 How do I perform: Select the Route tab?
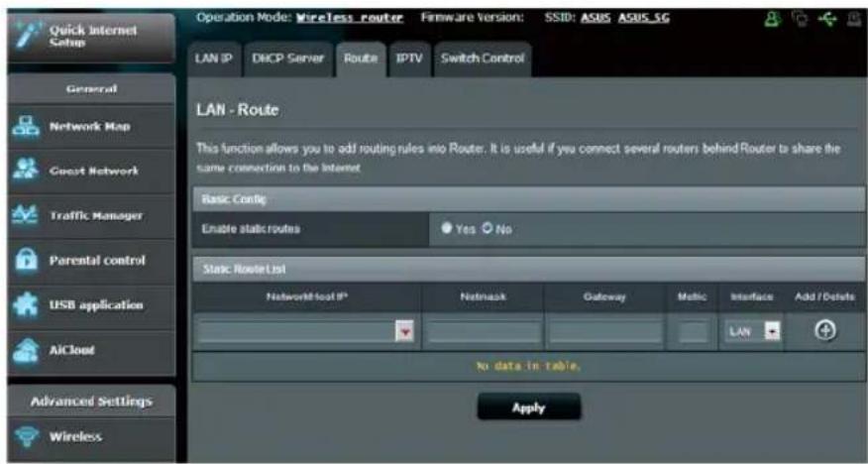[x=361, y=58]
